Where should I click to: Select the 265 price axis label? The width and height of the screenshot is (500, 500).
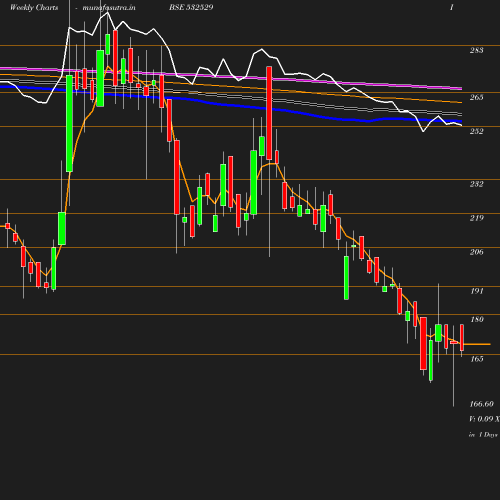click(476, 97)
